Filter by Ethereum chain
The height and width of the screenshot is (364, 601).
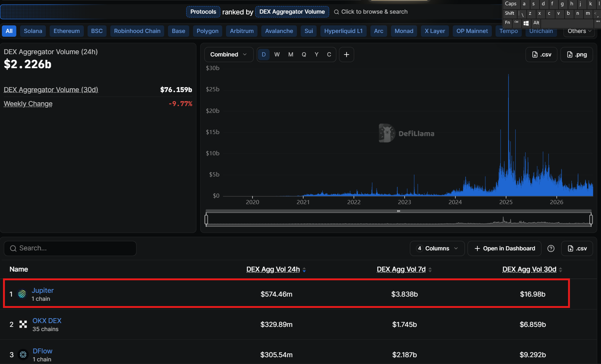point(67,31)
